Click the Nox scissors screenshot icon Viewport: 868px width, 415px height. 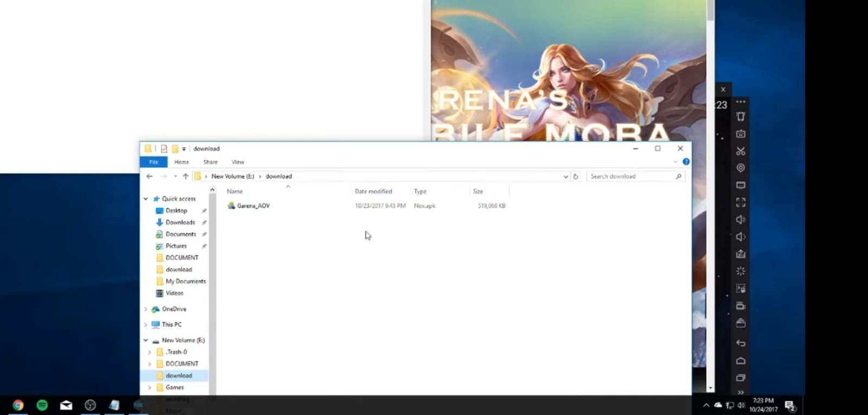click(741, 151)
